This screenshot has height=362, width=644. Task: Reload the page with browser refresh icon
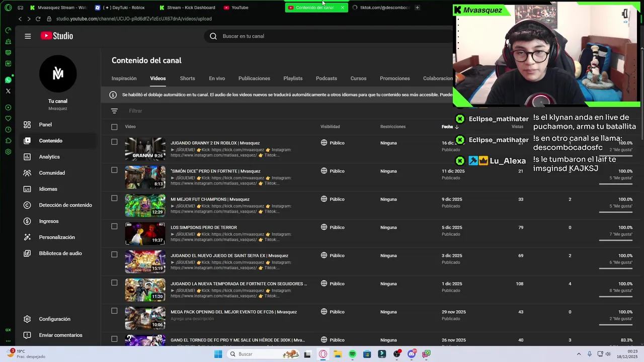(38, 19)
